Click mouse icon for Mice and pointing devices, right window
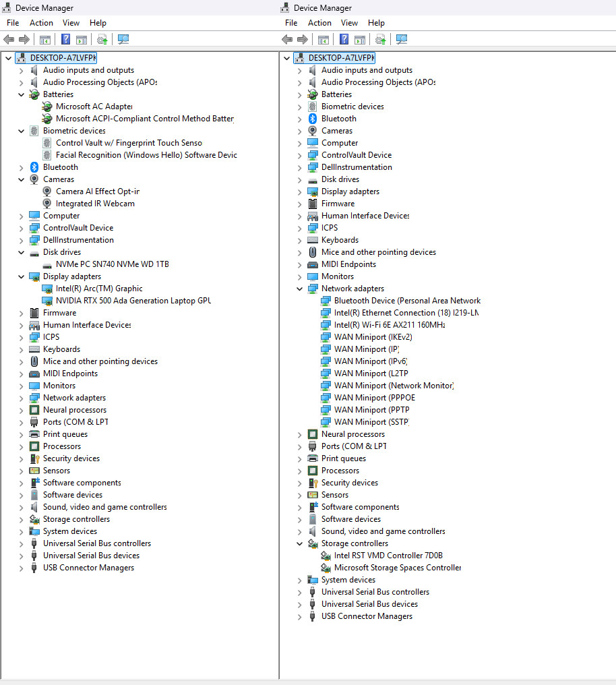This screenshot has width=616, height=685. 313,252
